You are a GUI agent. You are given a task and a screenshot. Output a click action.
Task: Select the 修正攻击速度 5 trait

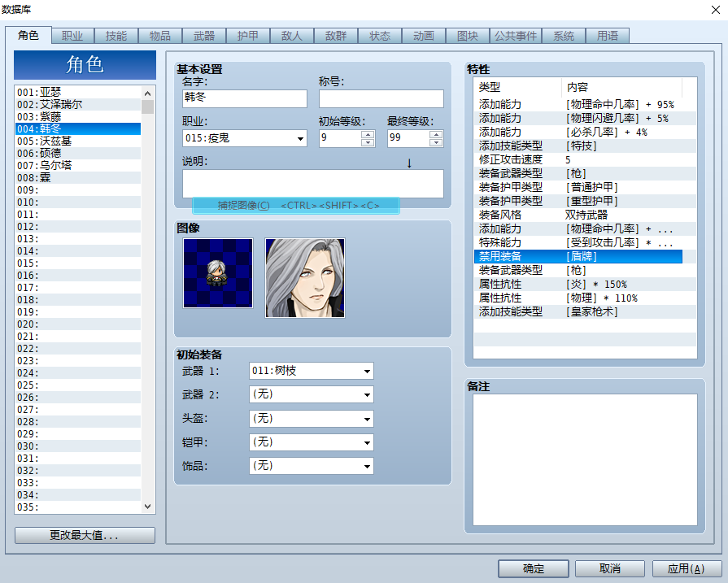pos(585,159)
